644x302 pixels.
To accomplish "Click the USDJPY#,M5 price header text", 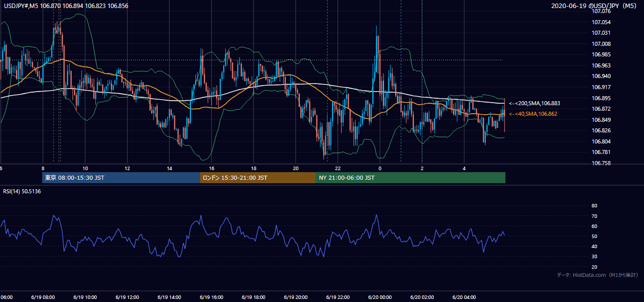I will tap(66, 6).
